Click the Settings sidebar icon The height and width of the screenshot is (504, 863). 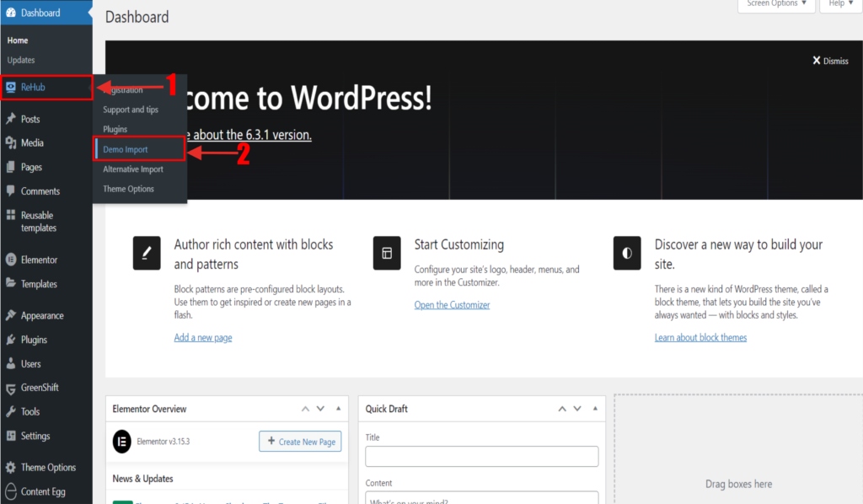pyautogui.click(x=10, y=435)
